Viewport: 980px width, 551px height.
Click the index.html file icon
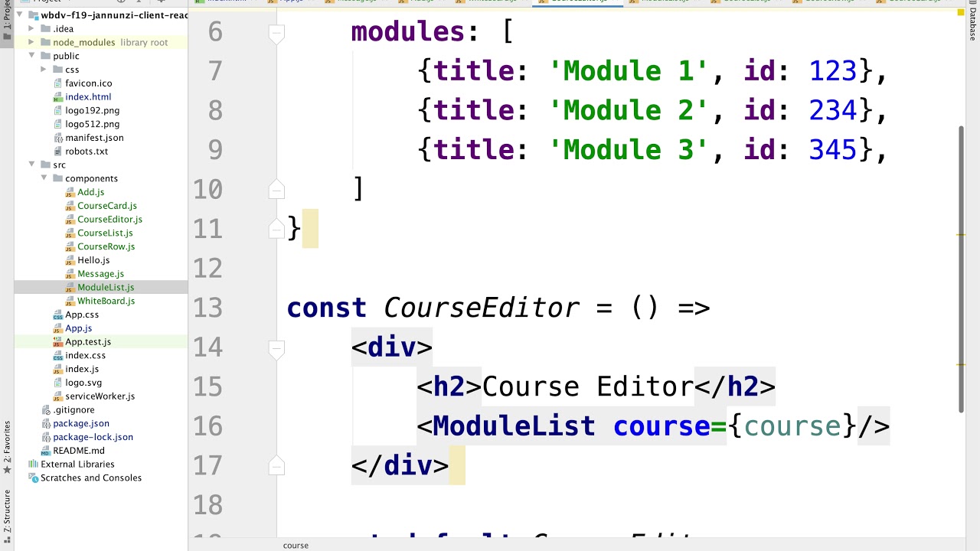(x=58, y=97)
